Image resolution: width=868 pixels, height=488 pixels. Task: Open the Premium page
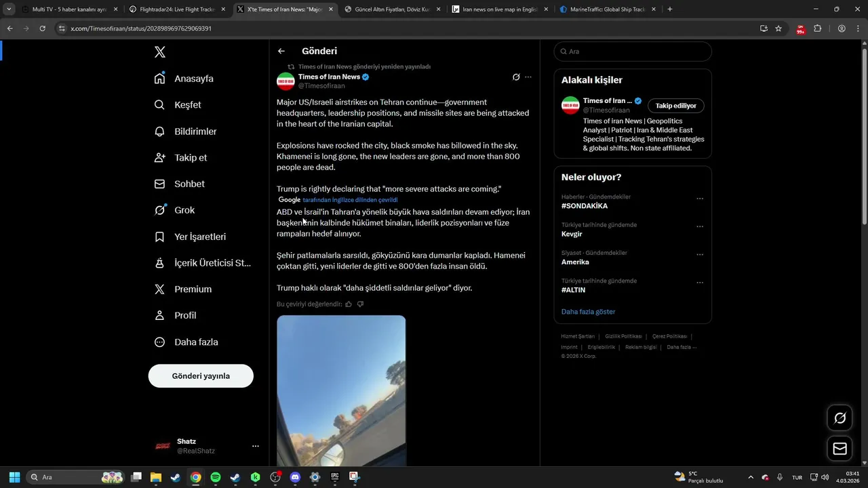click(183, 289)
